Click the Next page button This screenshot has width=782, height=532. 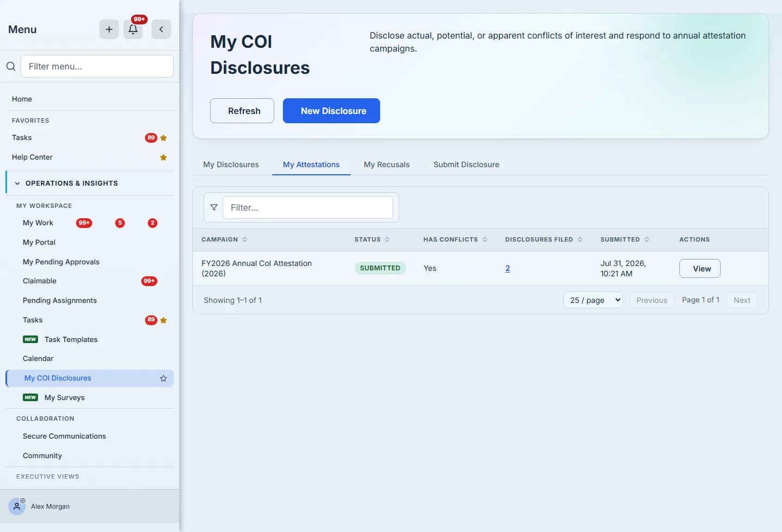(x=742, y=300)
